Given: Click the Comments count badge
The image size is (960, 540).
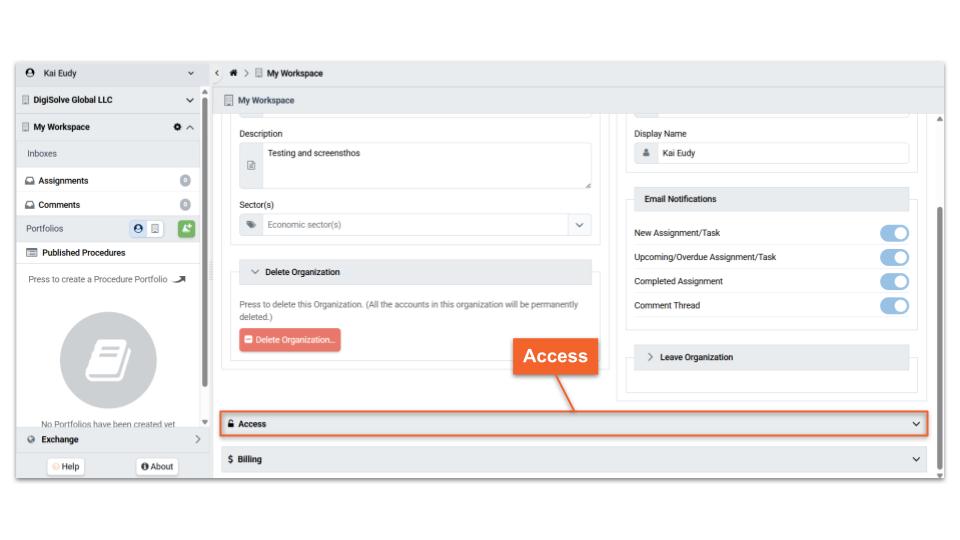Looking at the screenshot, I should coord(185,205).
